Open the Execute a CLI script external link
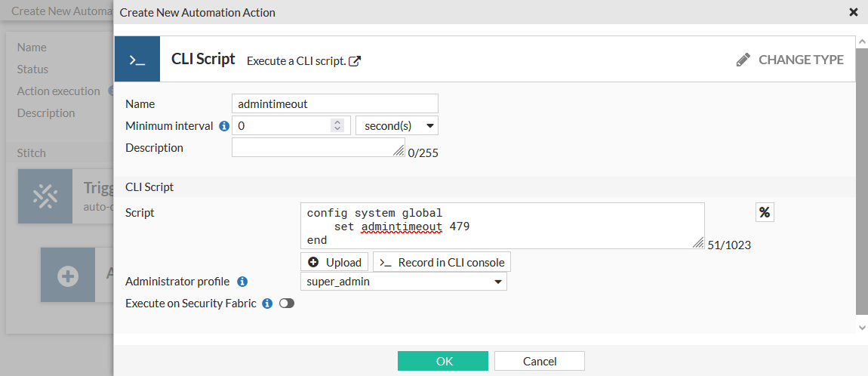This screenshot has height=376, width=868. tap(355, 61)
